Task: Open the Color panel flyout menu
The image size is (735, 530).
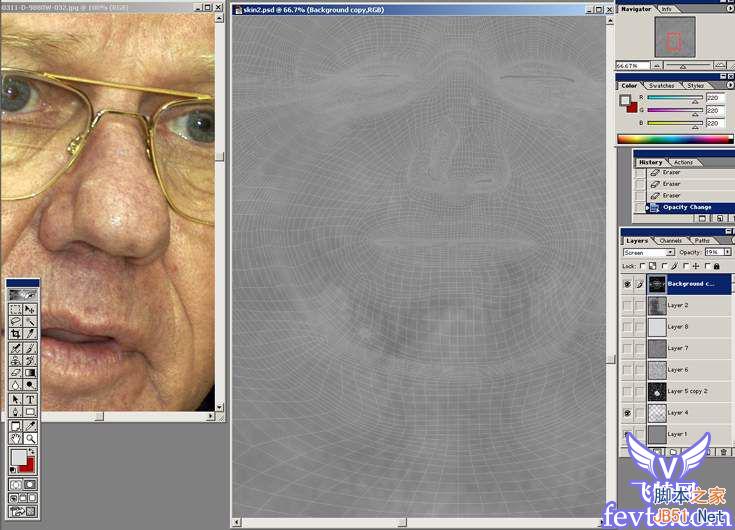Action: (x=730, y=85)
